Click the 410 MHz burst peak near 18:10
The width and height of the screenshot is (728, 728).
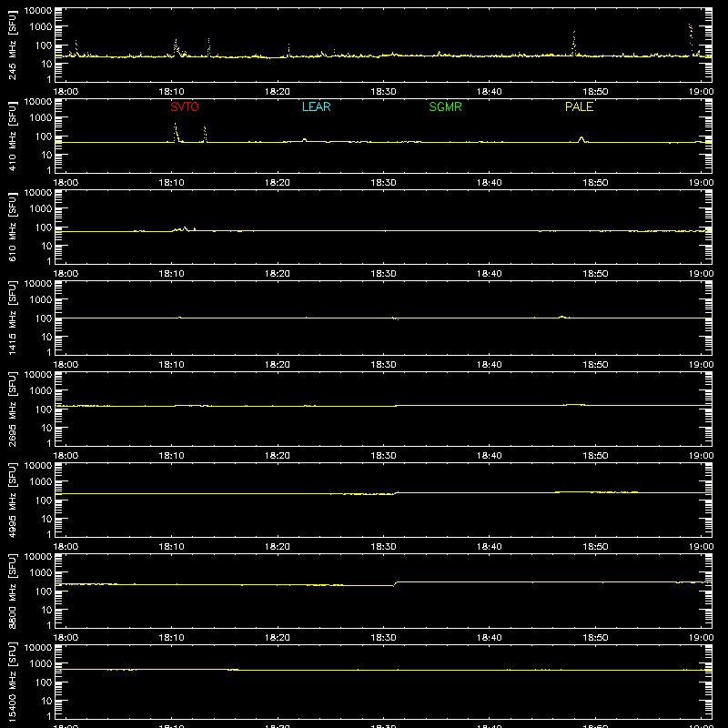click(x=176, y=132)
